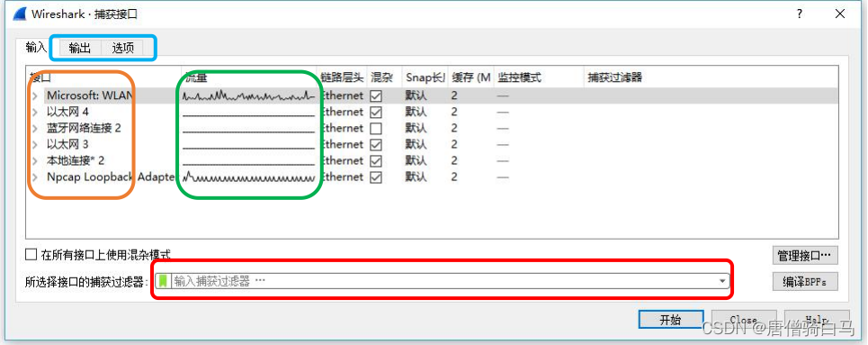Click Ethernet link-layer cell for 蓝牙网络连接 2
The height and width of the screenshot is (345, 868).
(342, 128)
